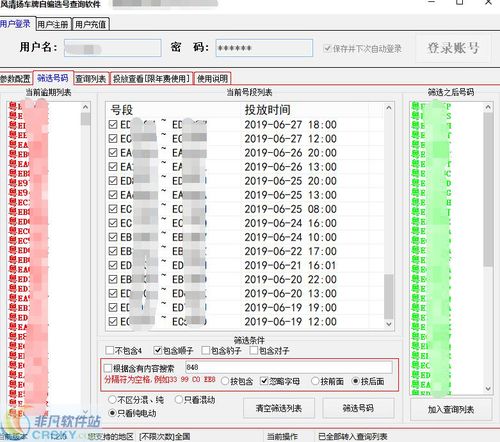The image size is (500, 442).
Task: Uncheck the row dated 2019-06-26 20:00
Action: pyautogui.click(x=113, y=153)
